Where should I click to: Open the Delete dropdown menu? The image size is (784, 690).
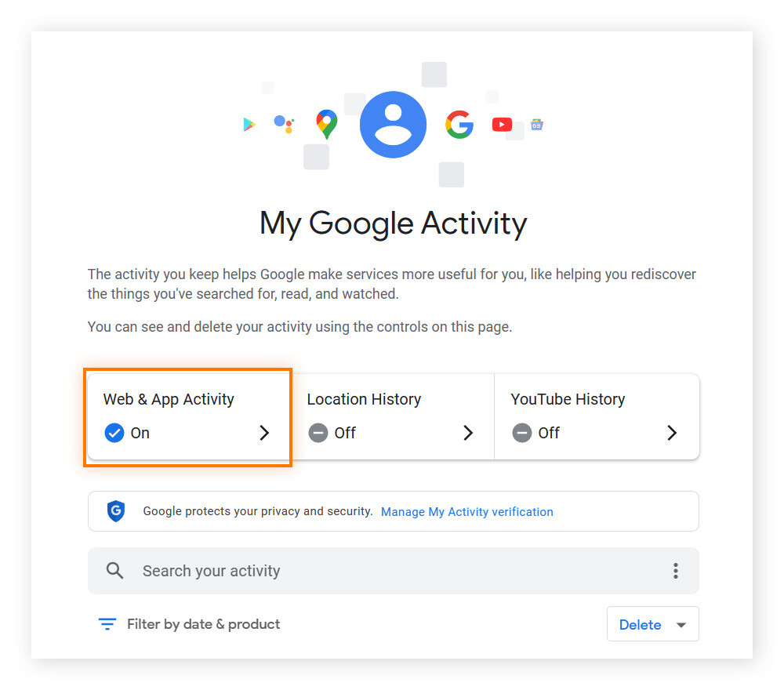coord(653,623)
